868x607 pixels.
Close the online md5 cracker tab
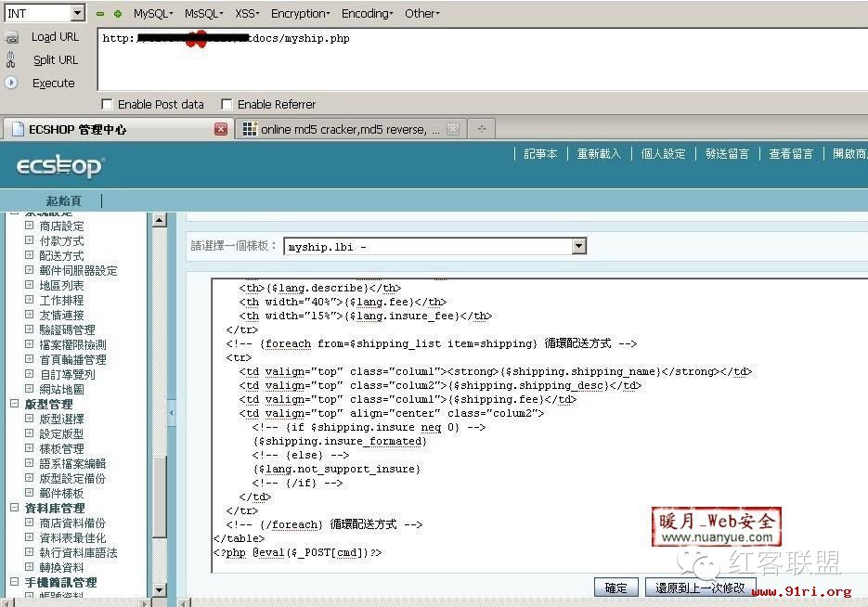click(x=453, y=129)
